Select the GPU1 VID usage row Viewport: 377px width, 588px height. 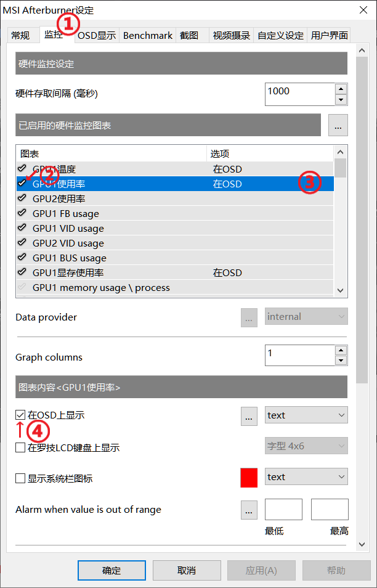pyautogui.click(x=175, y=228)
